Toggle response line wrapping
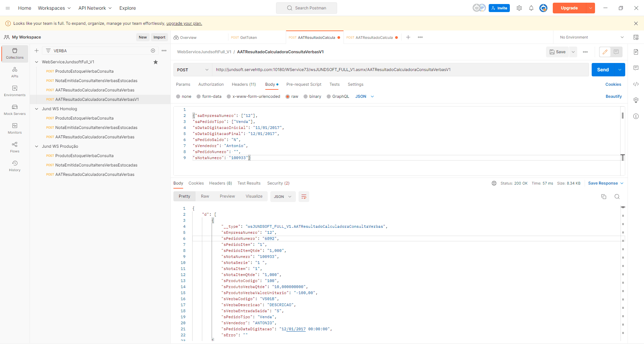Viewport: 644px width, 344px height. click(x=304, y=197)
